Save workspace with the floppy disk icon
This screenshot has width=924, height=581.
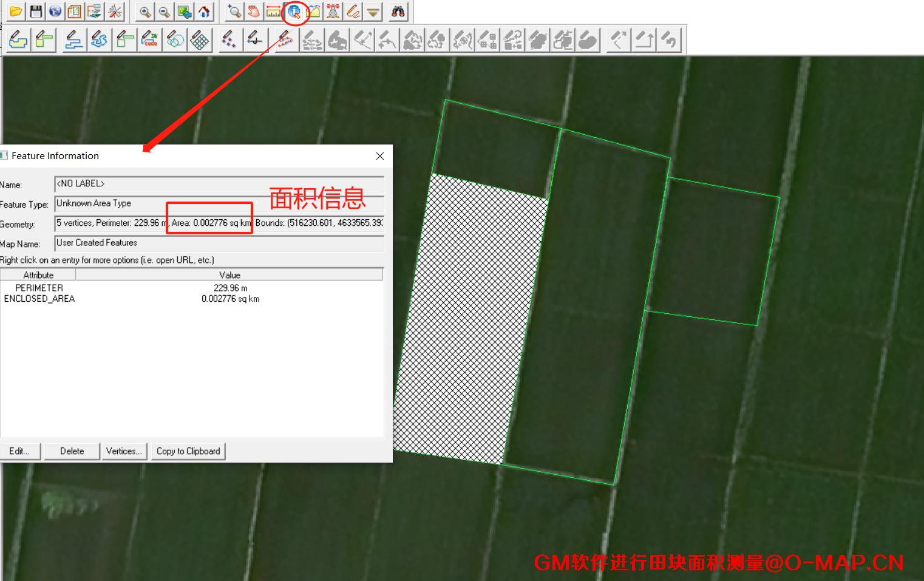(36, 12)
